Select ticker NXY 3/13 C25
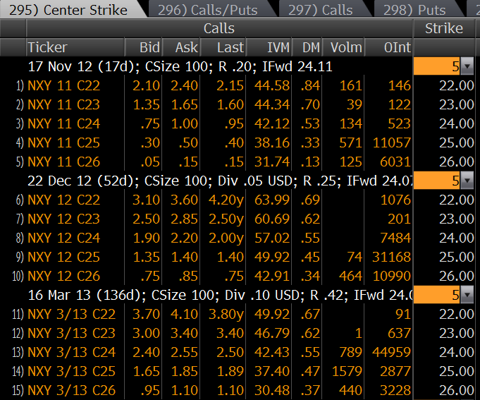This screenshot has height=400, width=480. pyautogui.click(x=72, y=371)
